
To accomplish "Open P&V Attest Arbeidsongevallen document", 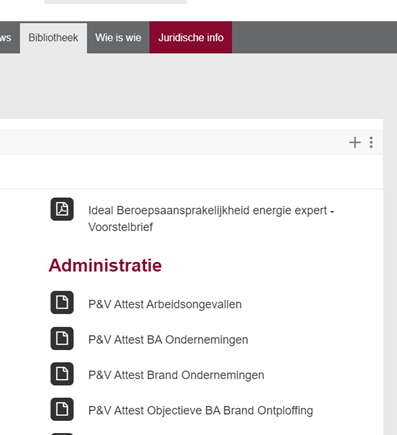I will pyautogui.click(x=165, y=304).
